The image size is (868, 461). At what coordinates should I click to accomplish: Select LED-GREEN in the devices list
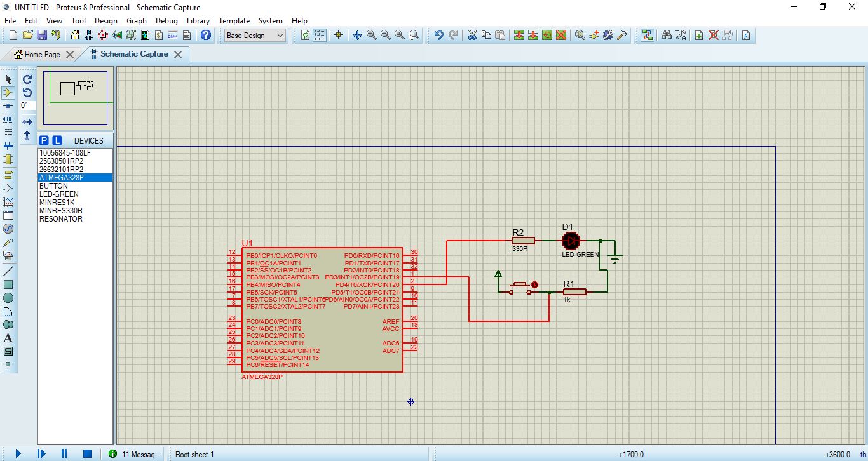59,194
